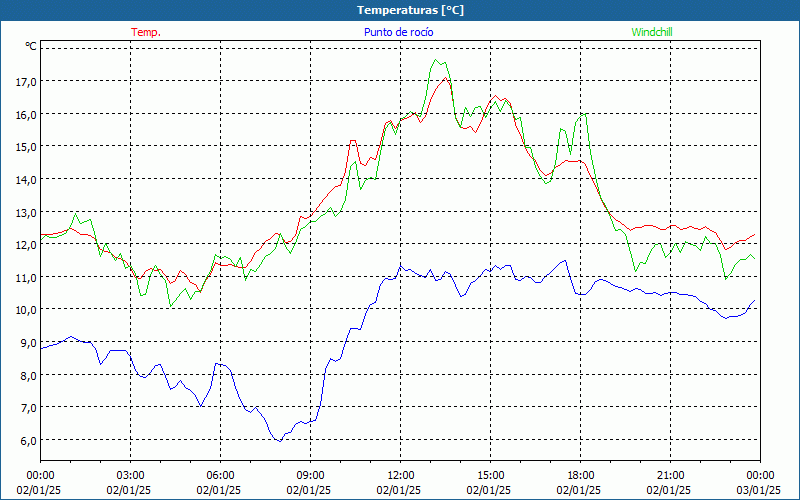Select the red Temp. legend label

pos(146,32)
